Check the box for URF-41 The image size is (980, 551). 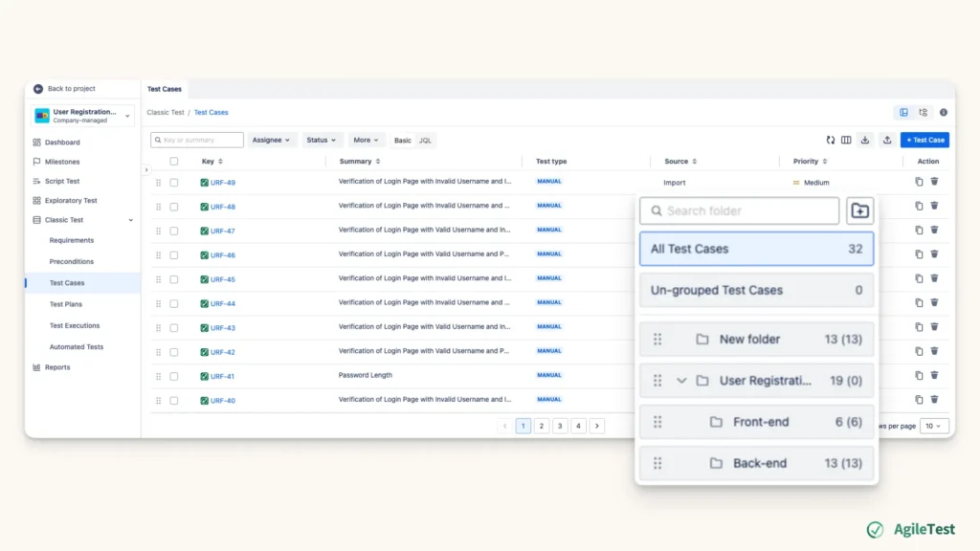pyautogui.click(x=174, y=376)
